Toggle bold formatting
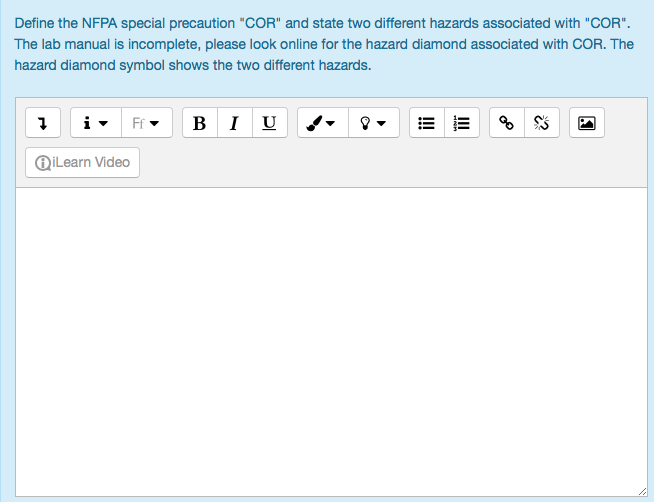This screenshot has width=654, height=502. (200, 123)
